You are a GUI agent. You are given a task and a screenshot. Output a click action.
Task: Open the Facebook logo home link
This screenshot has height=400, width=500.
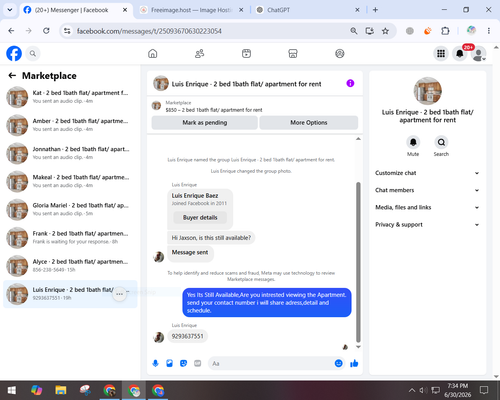[x=14, y=54]
